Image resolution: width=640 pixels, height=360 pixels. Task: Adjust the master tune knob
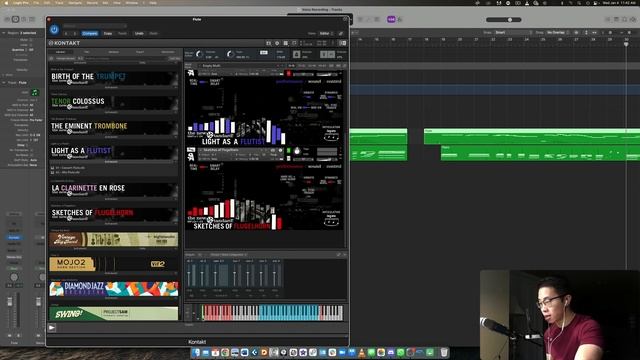tap(230, 54)
